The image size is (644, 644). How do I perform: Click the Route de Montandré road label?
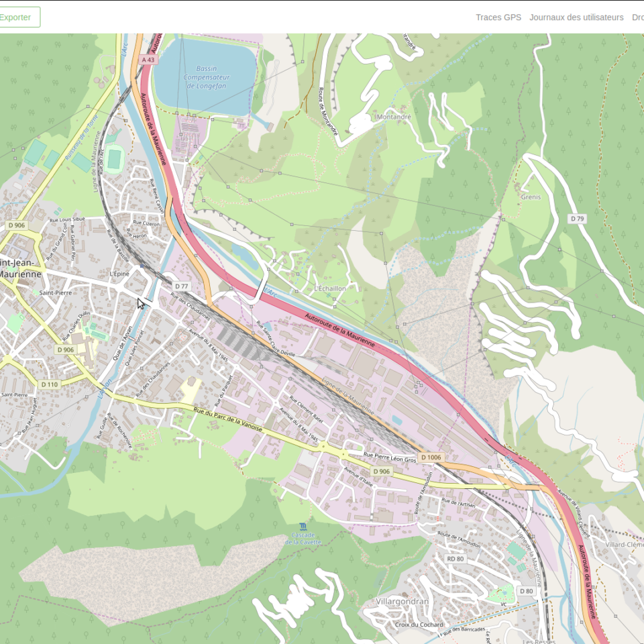point(327,111)
